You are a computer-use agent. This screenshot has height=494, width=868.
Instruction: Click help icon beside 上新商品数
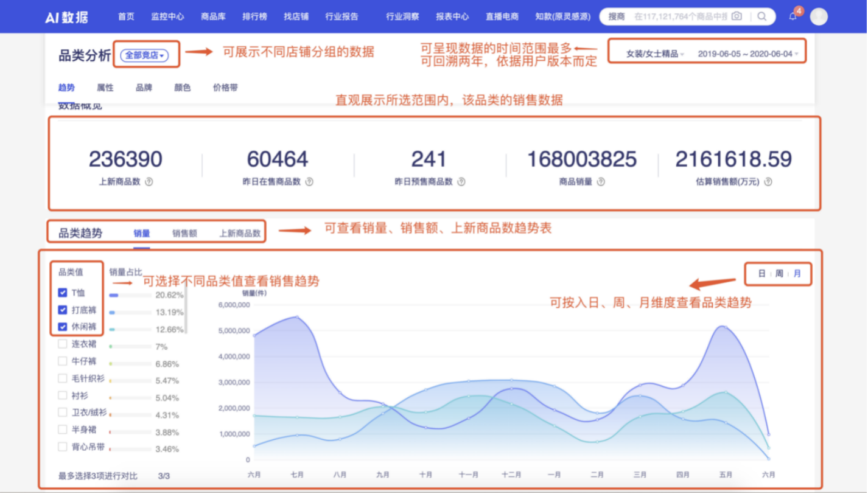tap(149, 181)
